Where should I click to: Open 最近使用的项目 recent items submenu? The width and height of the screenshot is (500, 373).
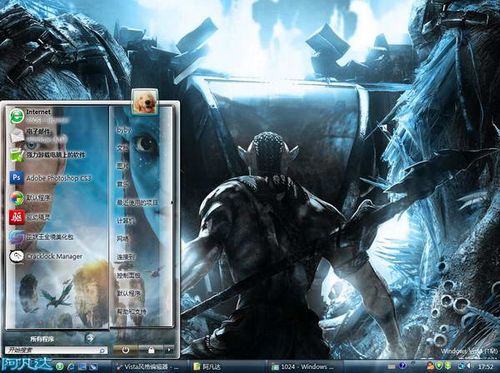click(x=137, y=202)
